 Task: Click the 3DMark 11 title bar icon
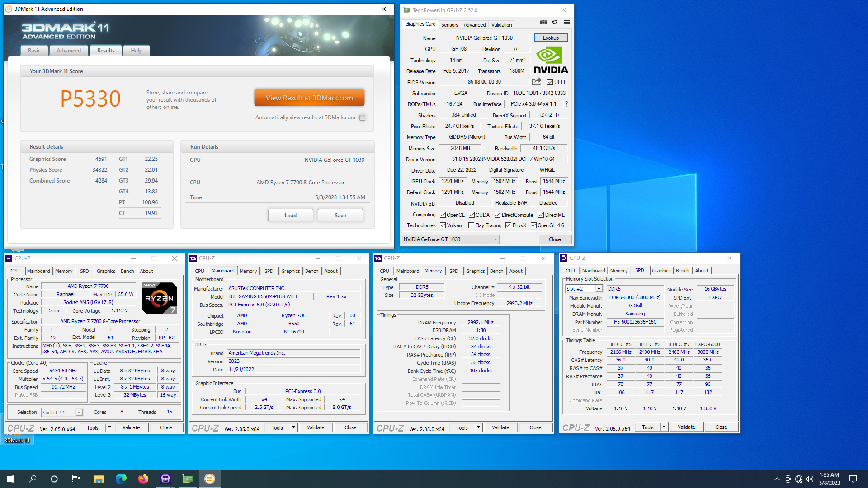click(x=9, y=9)
